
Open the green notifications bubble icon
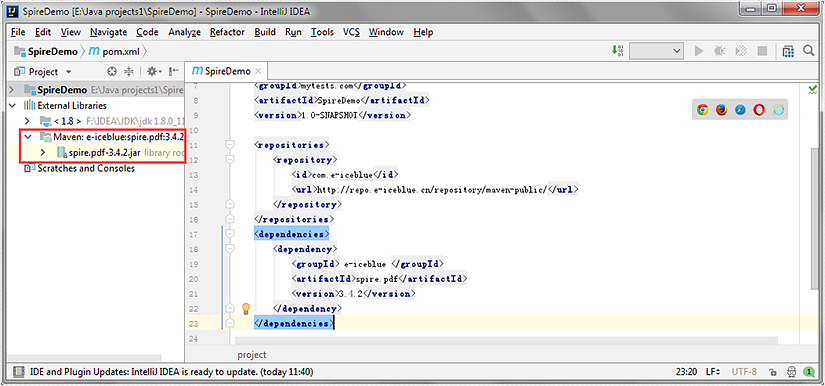tap(809, 372)
